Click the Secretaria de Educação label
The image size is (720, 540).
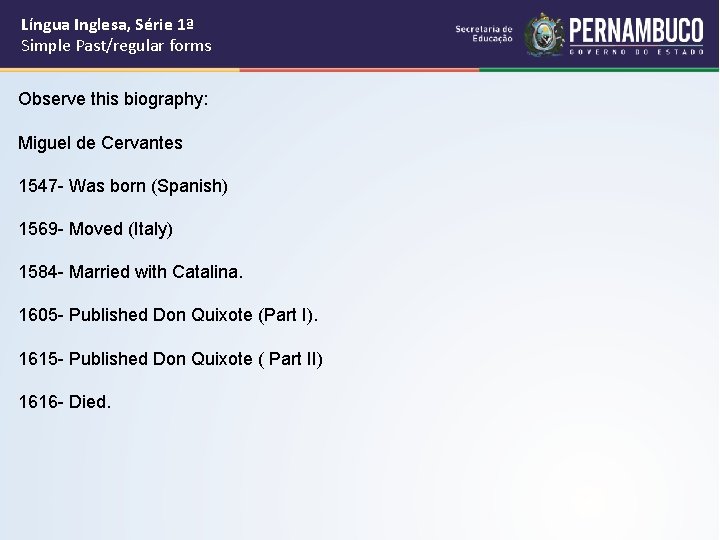tap(484, 34)
